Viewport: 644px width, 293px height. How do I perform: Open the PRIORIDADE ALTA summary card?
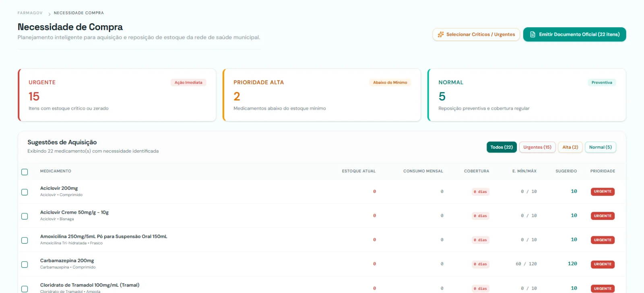[322, 95]
